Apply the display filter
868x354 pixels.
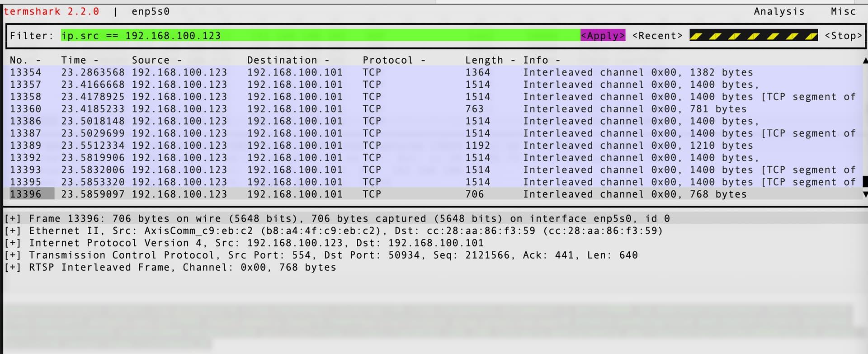pos(603,36)
